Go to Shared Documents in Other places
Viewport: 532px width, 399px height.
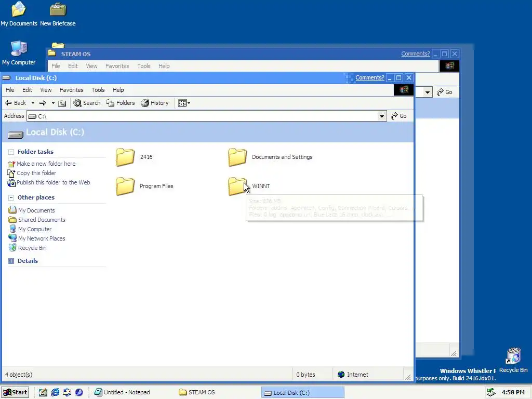pos(37,220)
